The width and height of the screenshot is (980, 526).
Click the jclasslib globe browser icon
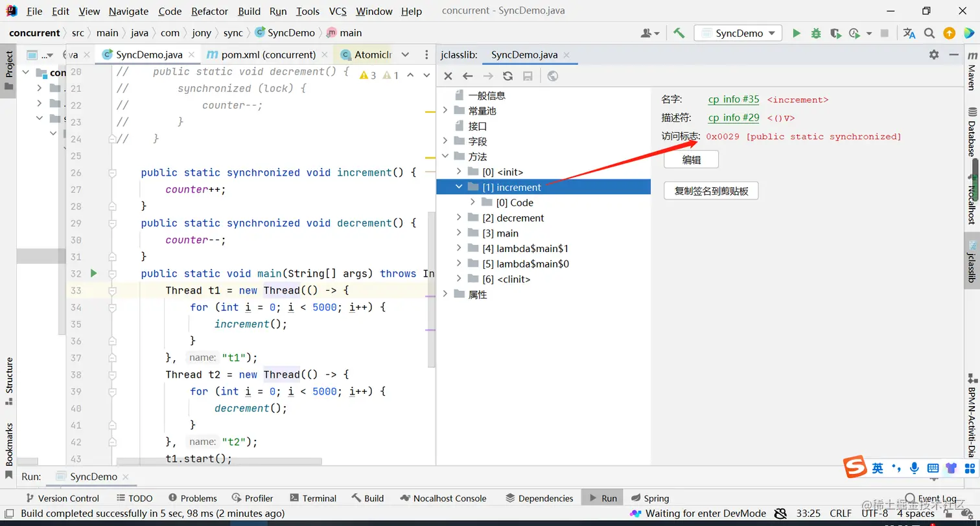tap(553, 76)
